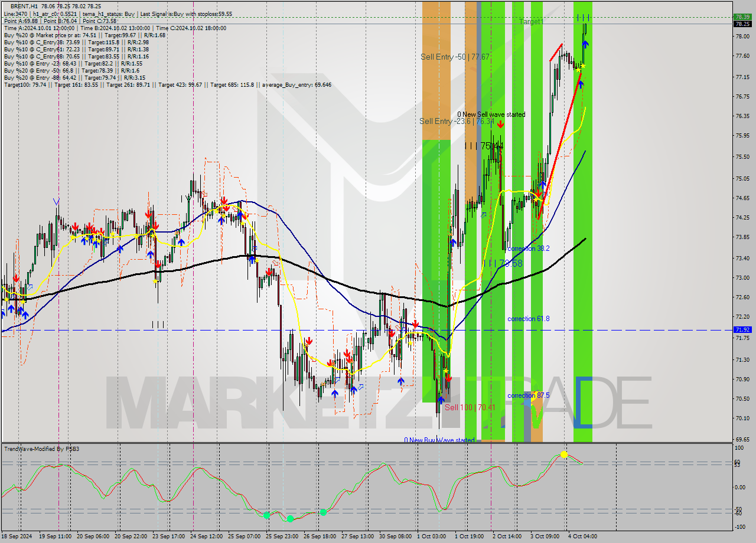Screen dimensions: 756x543
Task: Click the '27 Sep 13:00' time label
Action: 357,537
